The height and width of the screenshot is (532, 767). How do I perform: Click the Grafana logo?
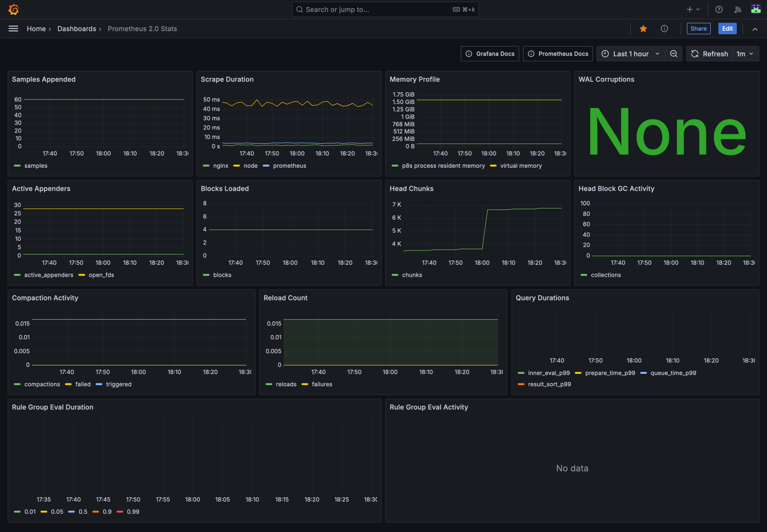(14, 9)
